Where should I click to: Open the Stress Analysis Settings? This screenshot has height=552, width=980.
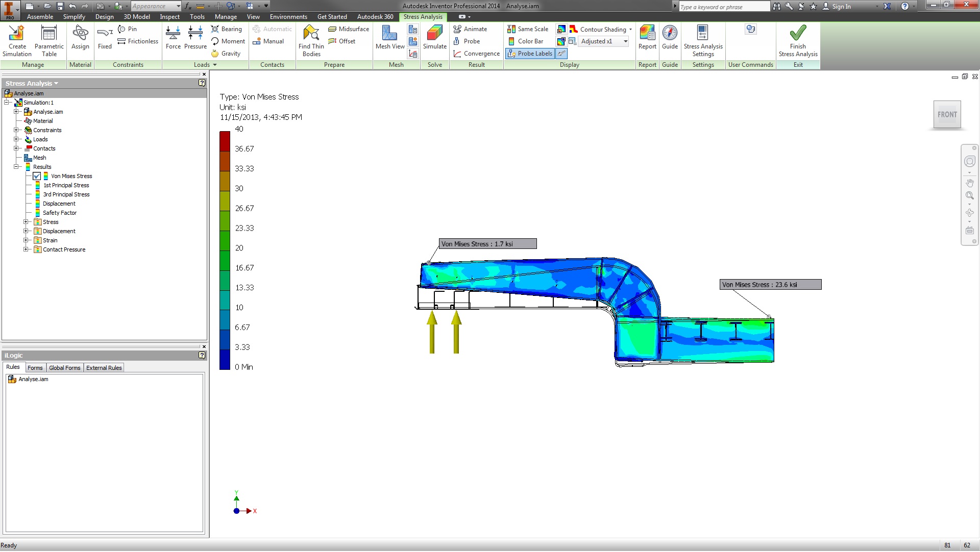703,41
